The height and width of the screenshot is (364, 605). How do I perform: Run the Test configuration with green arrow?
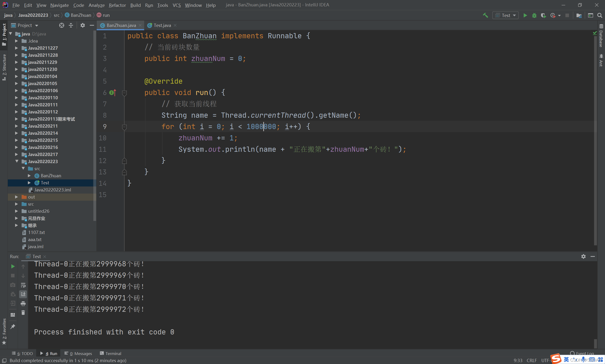pos(525,15)
